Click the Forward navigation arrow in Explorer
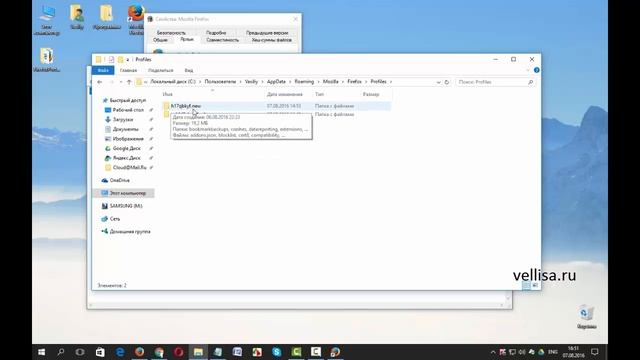 [111, 82]
